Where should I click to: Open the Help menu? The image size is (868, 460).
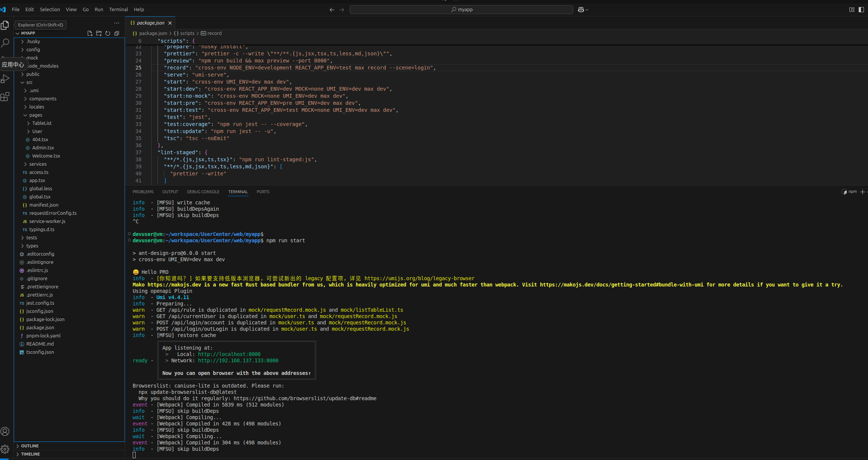click(x=139, y=10)
